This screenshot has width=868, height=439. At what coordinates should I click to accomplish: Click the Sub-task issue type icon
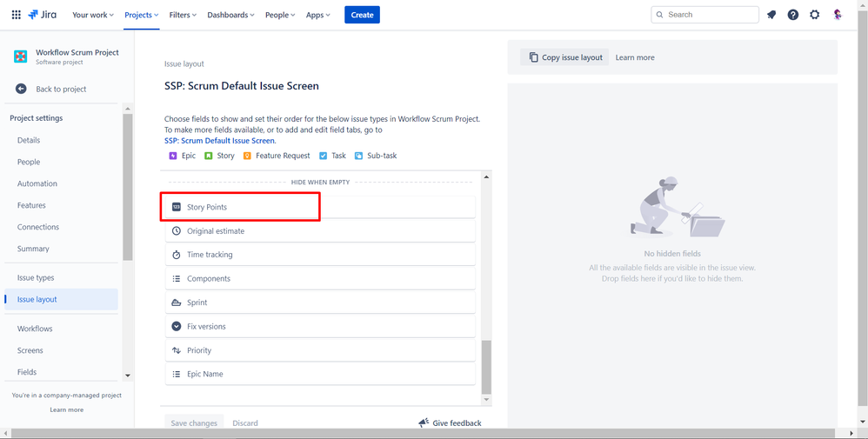click(x=358, y=156)
